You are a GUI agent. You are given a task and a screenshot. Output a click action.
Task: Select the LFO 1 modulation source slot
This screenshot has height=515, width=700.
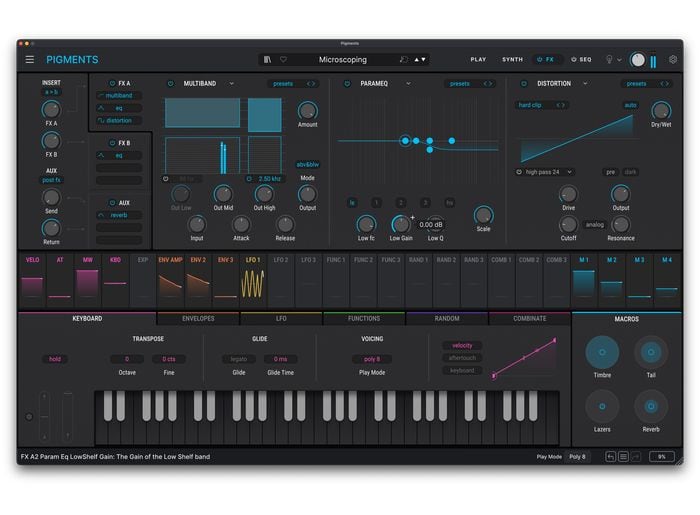[x=254, y=280]
